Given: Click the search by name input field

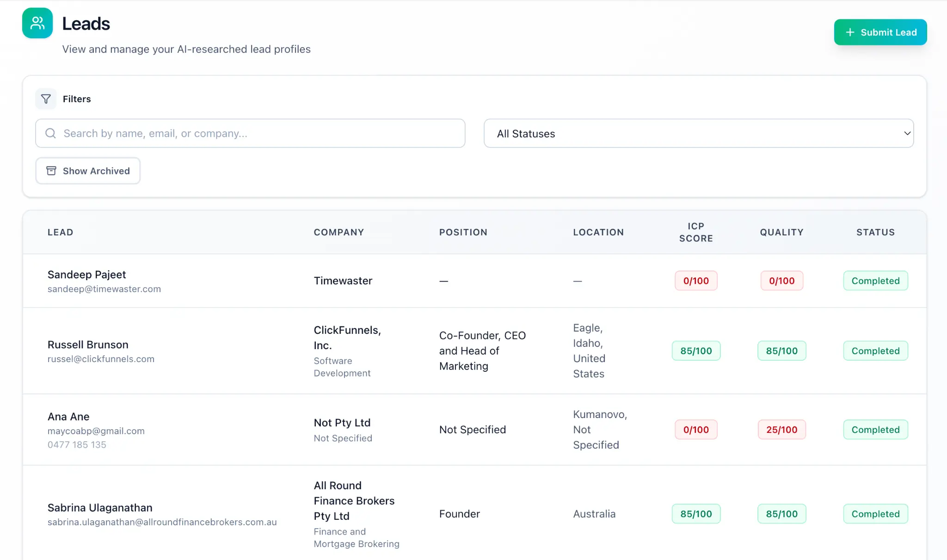Looking at the screenshot, I should (x=250, y=133).
